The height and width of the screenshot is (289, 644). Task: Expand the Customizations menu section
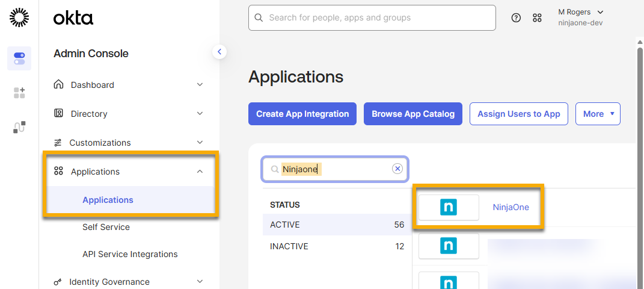(200, 143)
